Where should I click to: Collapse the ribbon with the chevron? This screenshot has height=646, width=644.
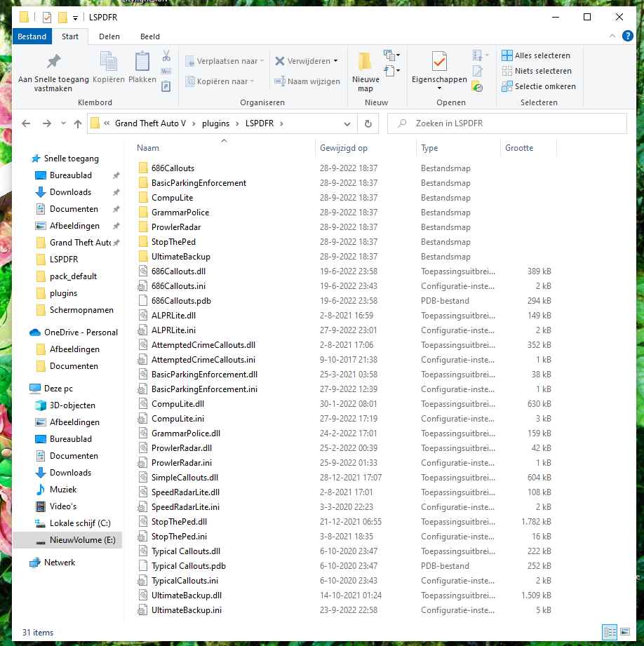click(x=612, y=36)
